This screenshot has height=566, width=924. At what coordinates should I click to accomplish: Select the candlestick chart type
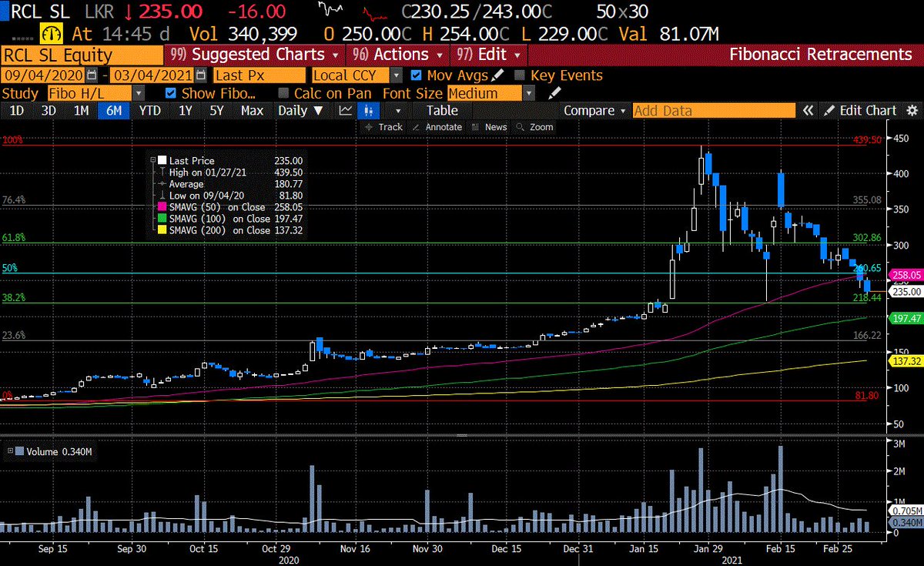point(370,111)
